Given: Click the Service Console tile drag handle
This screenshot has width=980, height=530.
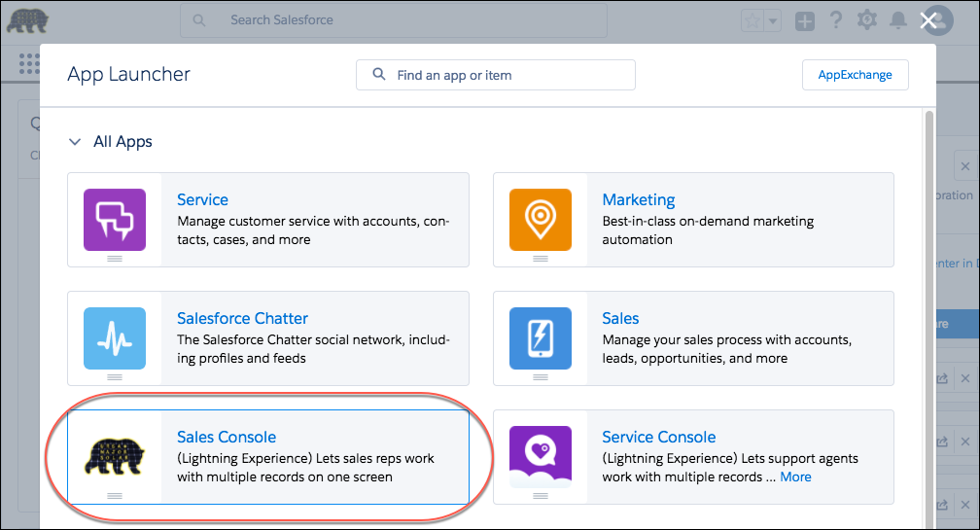Looking at the screenshot, I should [x=540, y=496].
